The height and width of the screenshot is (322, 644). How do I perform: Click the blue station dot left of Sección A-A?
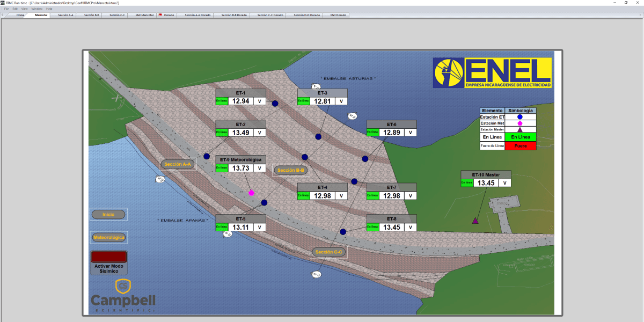(207, 156)
